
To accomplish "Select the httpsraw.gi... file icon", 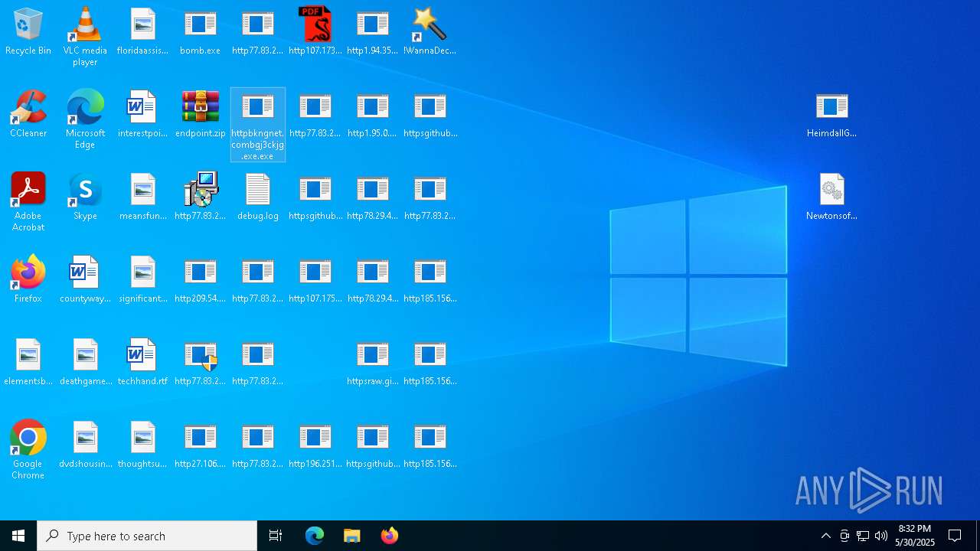I will [x=373, y=363].
